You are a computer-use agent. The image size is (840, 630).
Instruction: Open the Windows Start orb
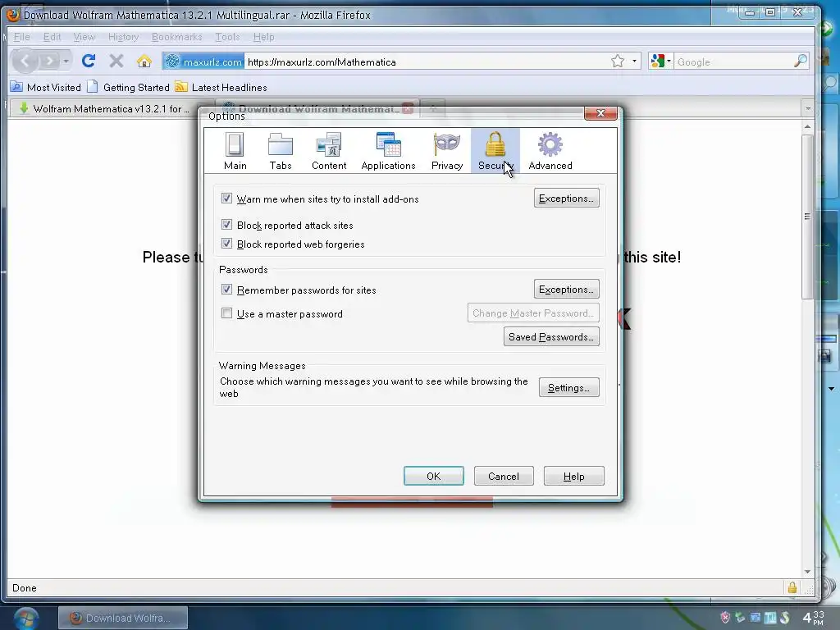pos(25,619)
